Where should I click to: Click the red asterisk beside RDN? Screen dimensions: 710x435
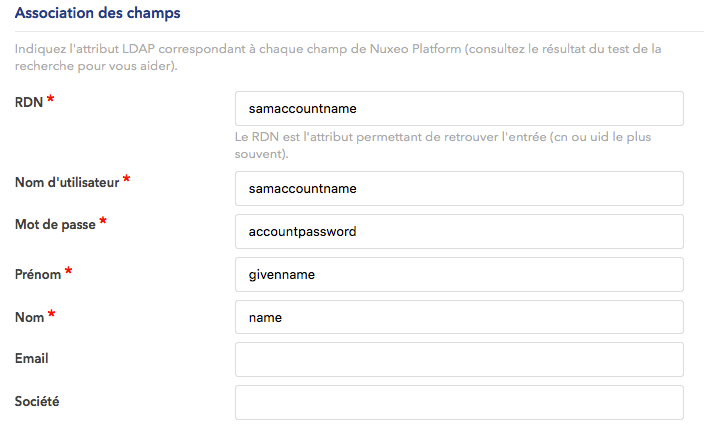point(50,100)
